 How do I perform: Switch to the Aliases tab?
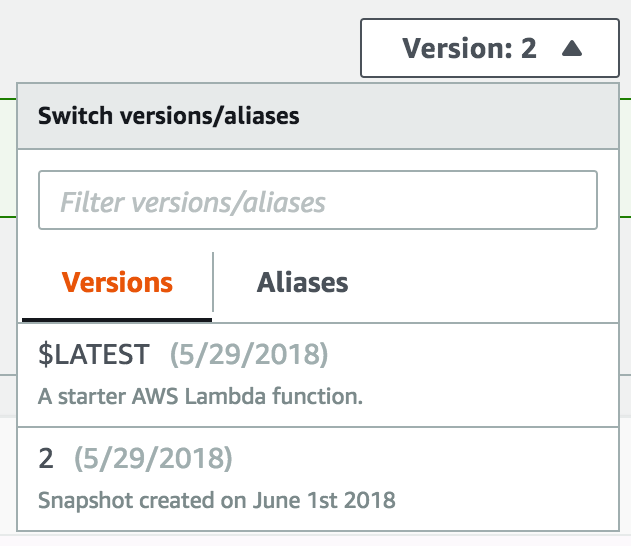[302, 283]
